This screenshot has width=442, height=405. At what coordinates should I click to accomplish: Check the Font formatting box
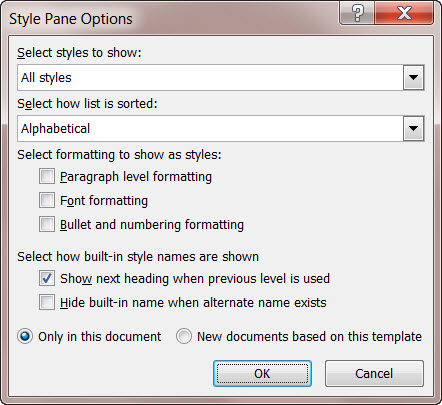point(47,200)
